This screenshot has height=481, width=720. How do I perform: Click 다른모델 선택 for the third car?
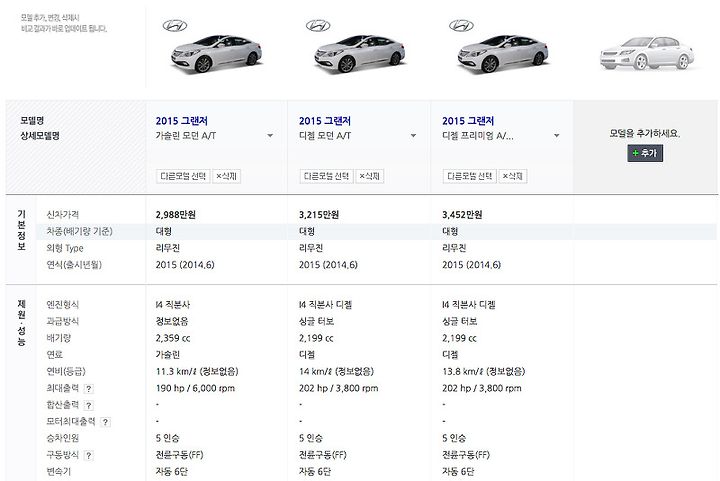[470, 176]
